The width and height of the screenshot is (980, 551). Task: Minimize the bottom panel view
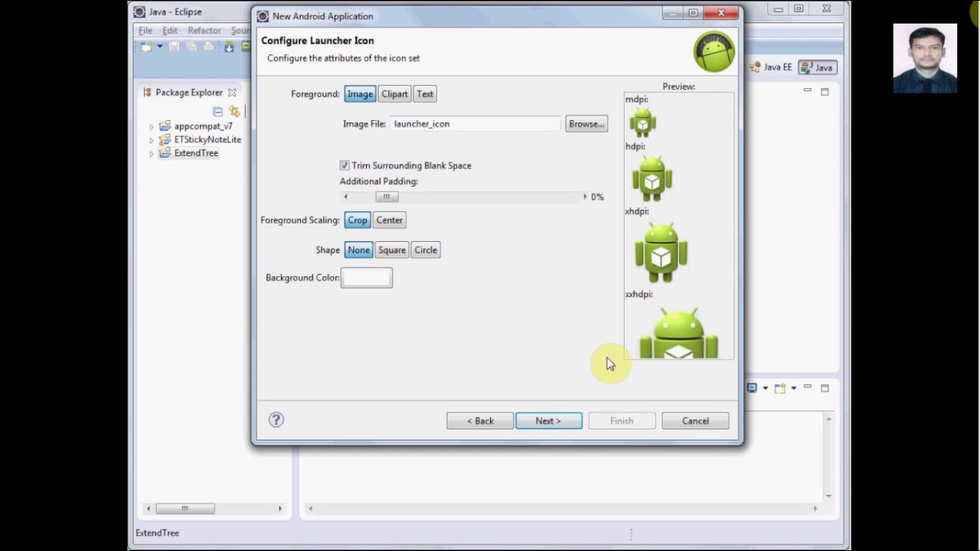point(807,388)
